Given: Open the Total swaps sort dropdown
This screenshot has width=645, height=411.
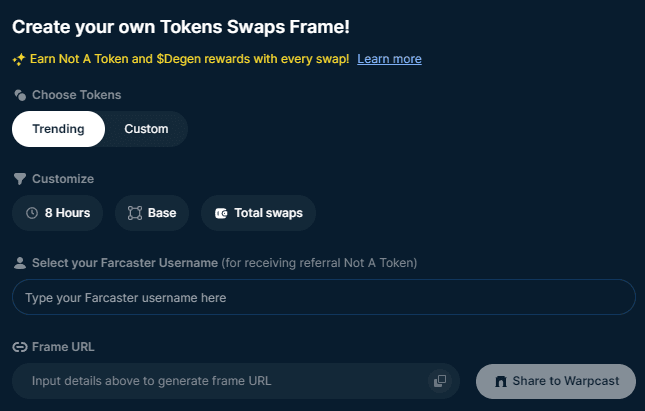Looking at the screenshot, I should (258, 213).
